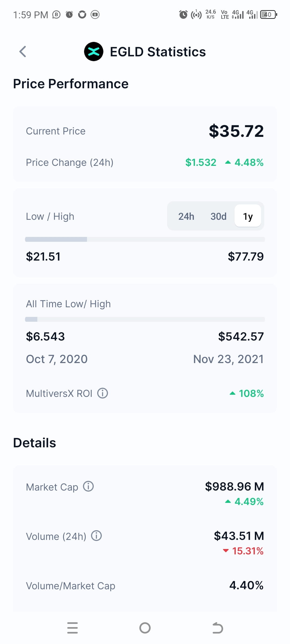Open Volume (24h) info icon
290x644 pixels.
96,536
